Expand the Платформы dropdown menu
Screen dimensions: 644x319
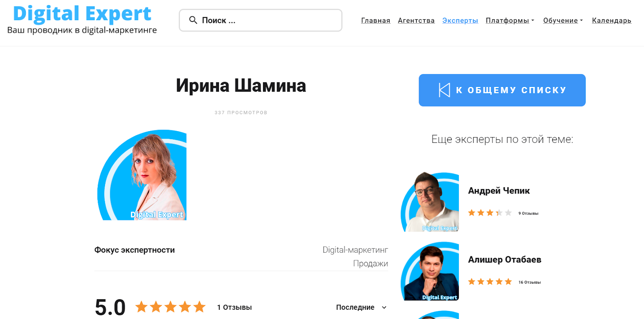coord(510,21)
